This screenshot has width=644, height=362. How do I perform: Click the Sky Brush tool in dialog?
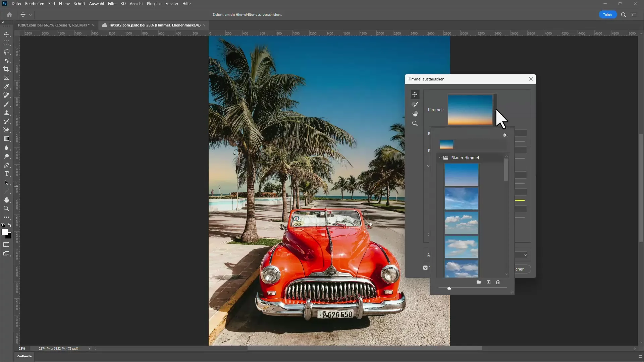pos(415,104)
